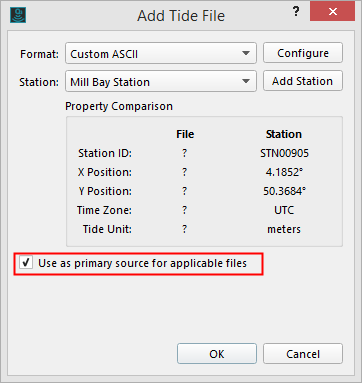This screenshot has width=362, height=383.
Task: Open the Station dropdown arrow
Action: point(246,81)
